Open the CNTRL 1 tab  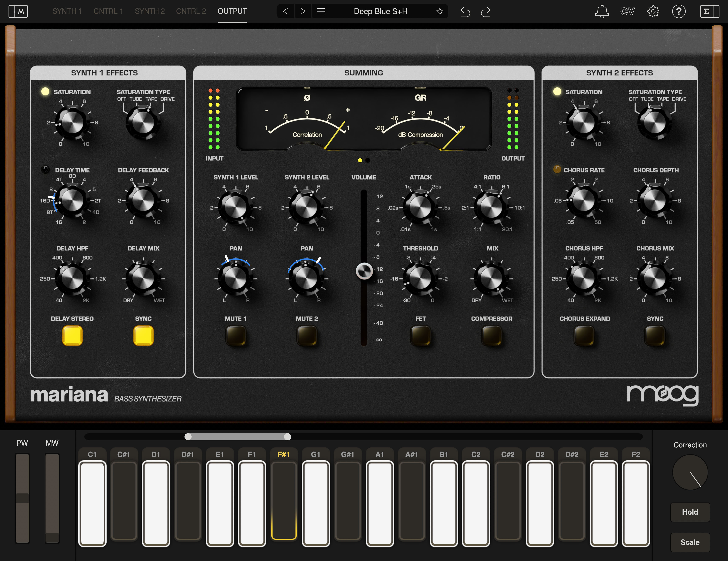pyautogui.click(x=108, y=11)
